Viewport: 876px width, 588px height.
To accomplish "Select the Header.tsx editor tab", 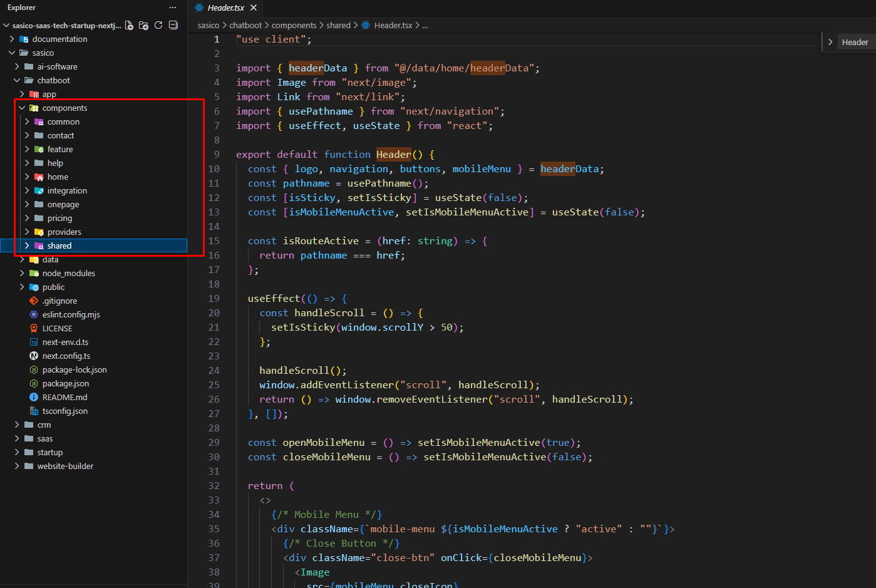I will [226, 8].
